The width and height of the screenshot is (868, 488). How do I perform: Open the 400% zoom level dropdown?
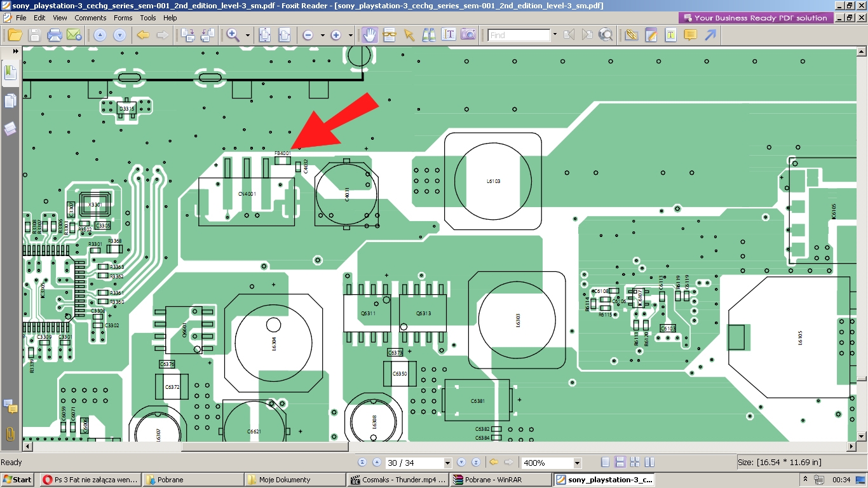pos(577,463)
